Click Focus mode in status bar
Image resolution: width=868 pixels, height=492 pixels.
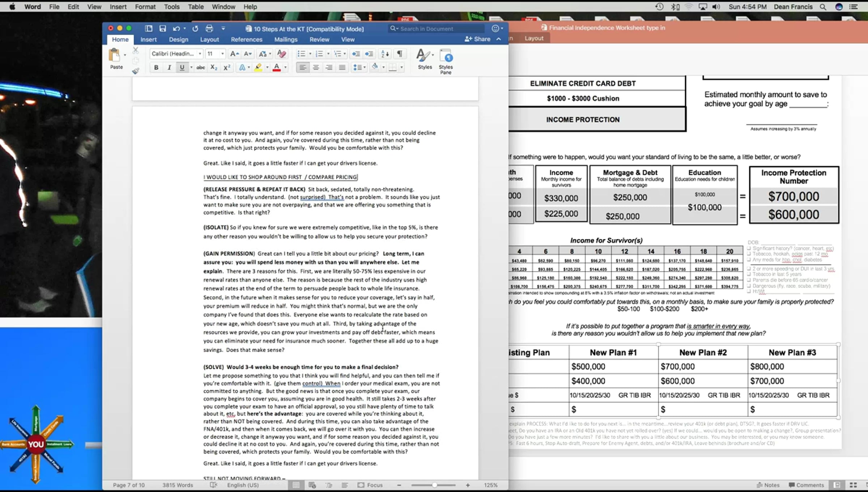[370, 485]
